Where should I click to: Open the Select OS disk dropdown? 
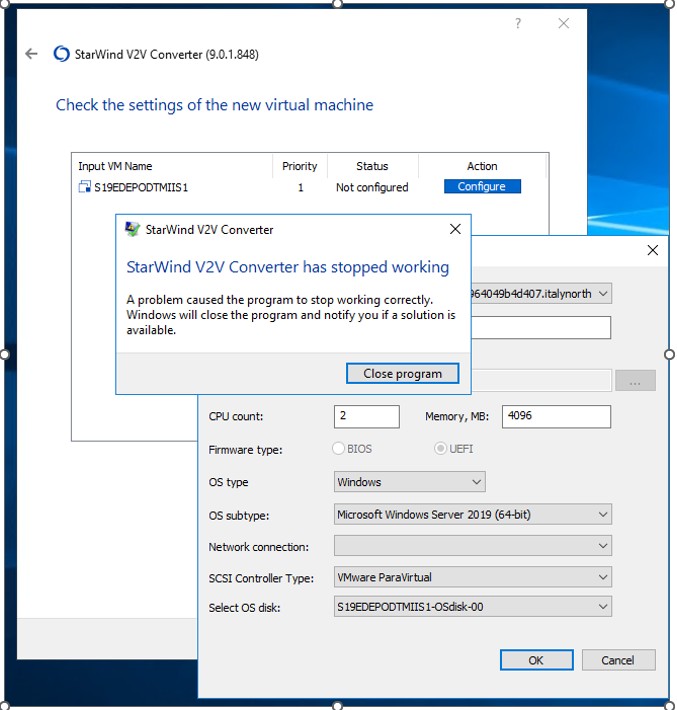473,607
